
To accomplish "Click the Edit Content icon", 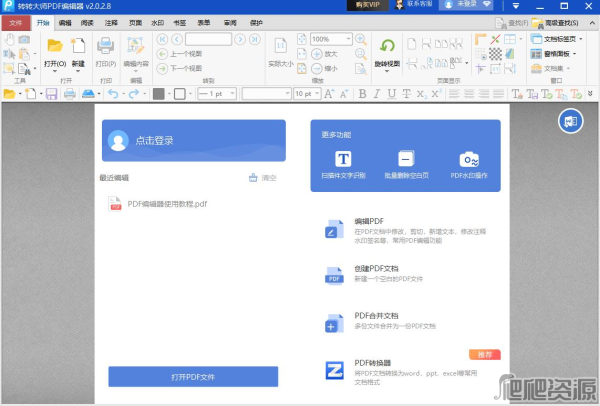I will [x=135, y=46].
